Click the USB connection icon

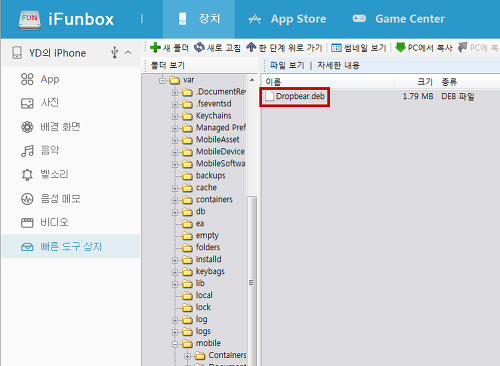click(x=114, y=53)
